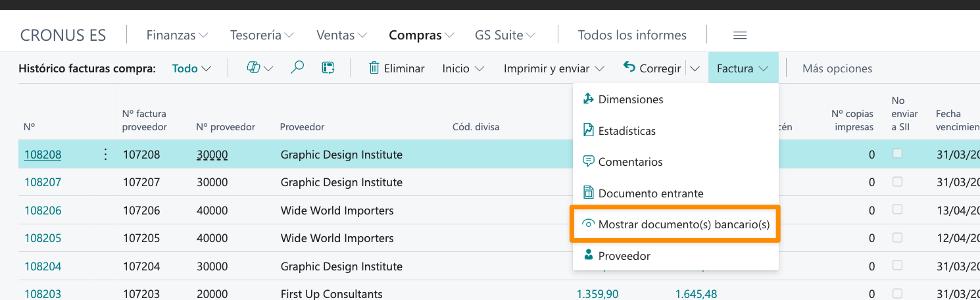Tick No enviar a SII checkbox for 108206
Image resolution: width=980 pixels, height=300 pixels.
896,210
